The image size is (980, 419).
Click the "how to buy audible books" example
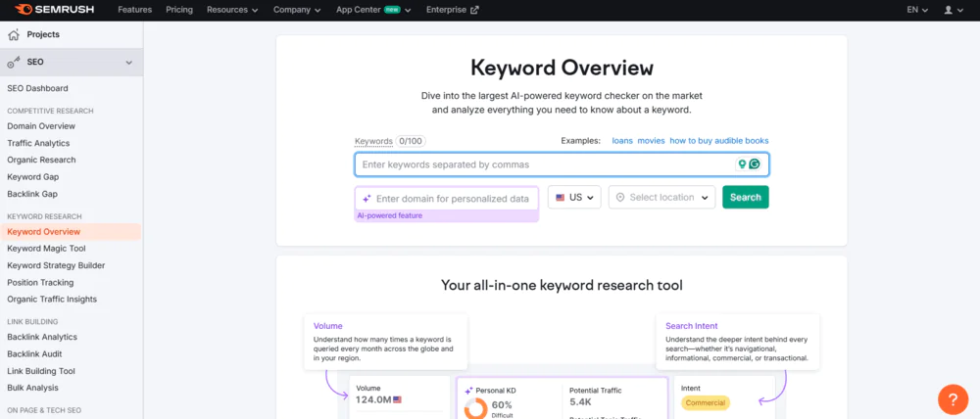(x=718, y=141)
